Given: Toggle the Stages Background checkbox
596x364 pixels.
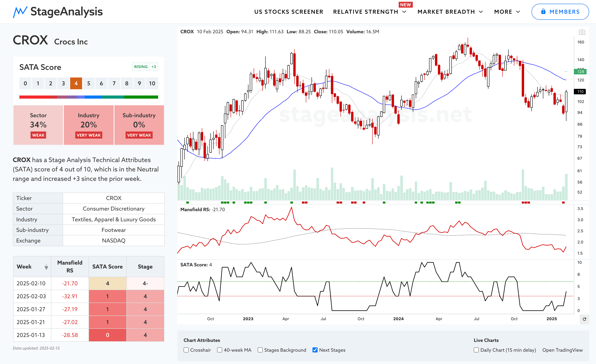Looking at the screenshot, I should coord(260,350).
